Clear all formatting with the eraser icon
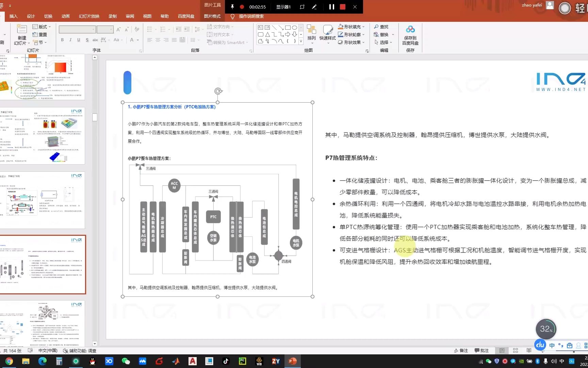588x368 pixels. (137, 30)
